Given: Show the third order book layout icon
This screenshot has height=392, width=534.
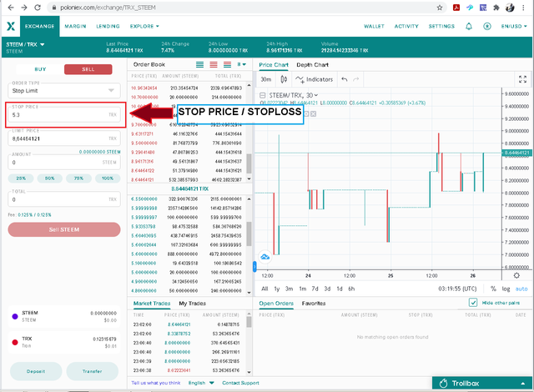Looking at the screenshot, I should coord(227,64).
